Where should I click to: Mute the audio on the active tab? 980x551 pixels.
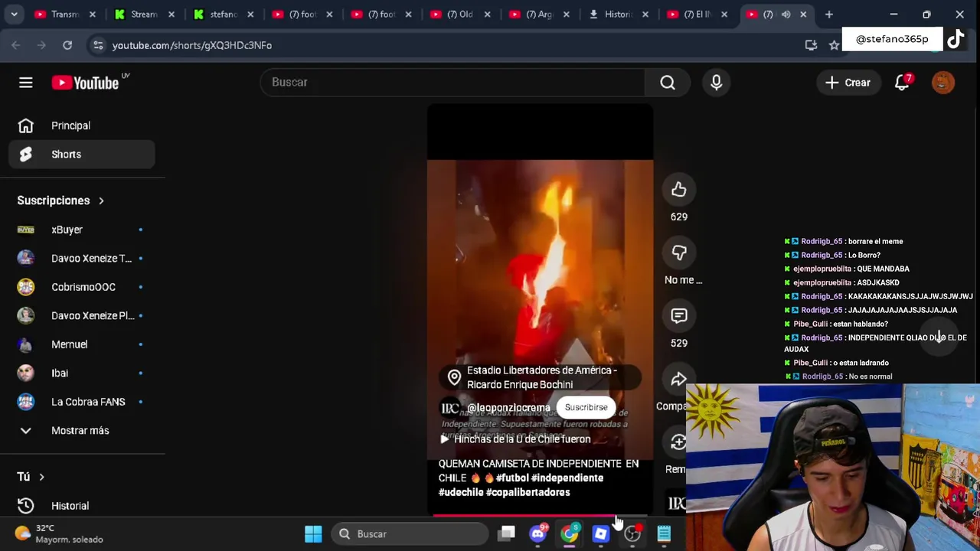pyautogui.click(x=786, y=15)
